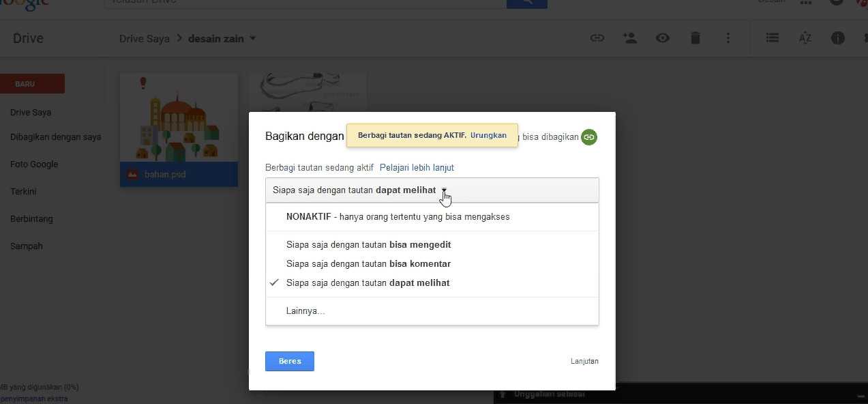Open details pane via the info icon
Viewport: 868px width, 404px height.
pos(837,38)
